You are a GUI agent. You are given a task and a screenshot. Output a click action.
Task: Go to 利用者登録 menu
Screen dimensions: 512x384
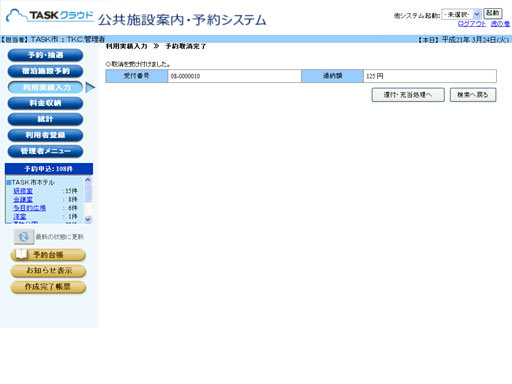pos(45,135)
